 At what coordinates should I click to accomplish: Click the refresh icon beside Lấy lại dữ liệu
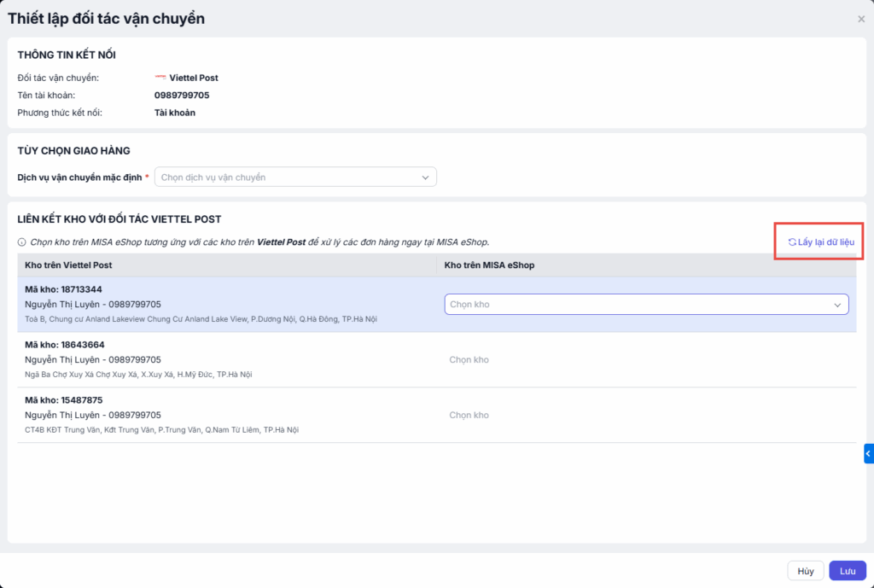coord(792,242)
